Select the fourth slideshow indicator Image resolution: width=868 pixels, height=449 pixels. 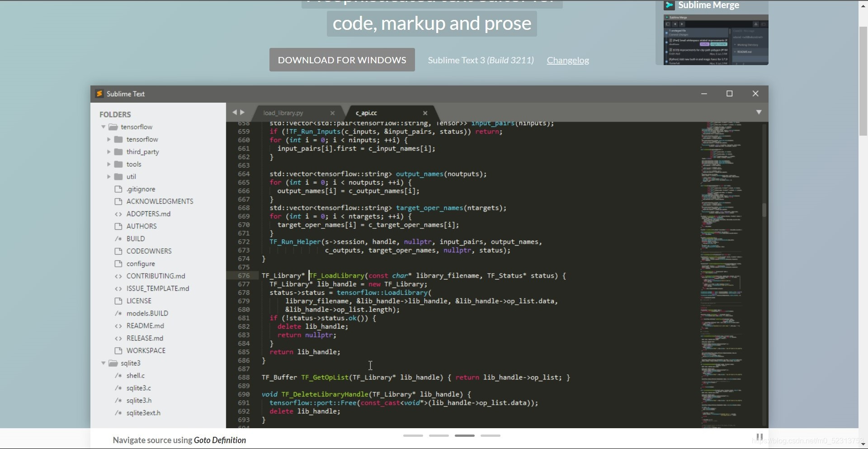click(x=490, y=435)
